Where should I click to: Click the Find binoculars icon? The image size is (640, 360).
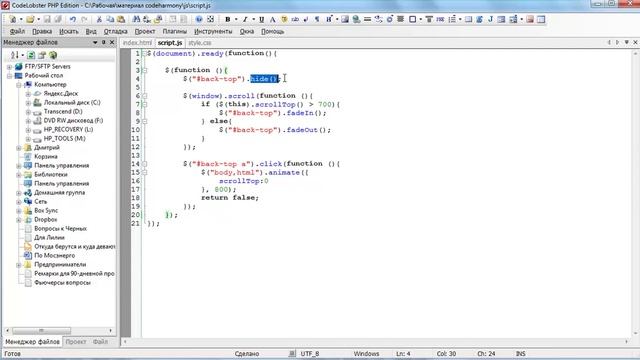(136, 19)
